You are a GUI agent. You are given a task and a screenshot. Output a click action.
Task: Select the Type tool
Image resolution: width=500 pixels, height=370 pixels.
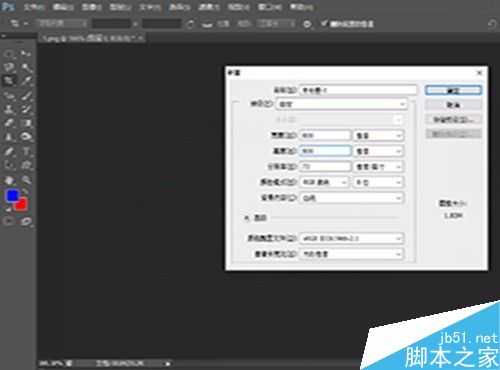[26, 152]
